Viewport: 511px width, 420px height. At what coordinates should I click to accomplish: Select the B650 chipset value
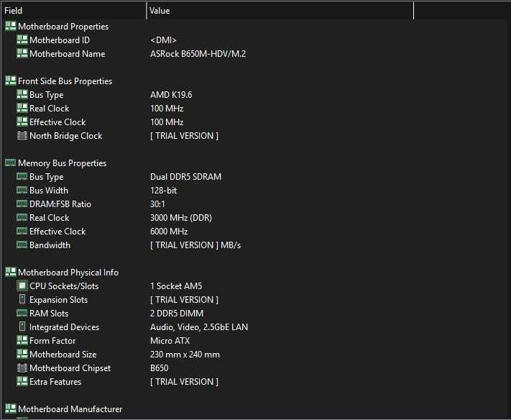(159, 368)
